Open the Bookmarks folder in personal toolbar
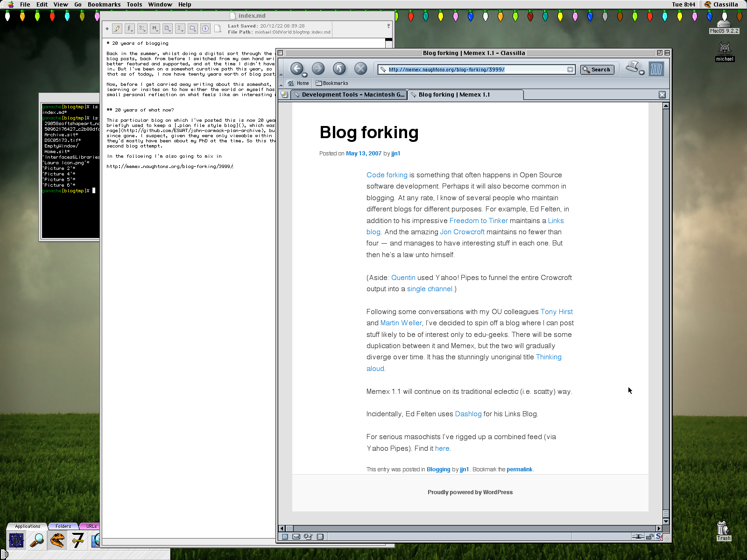 click(x=332, y=83)
